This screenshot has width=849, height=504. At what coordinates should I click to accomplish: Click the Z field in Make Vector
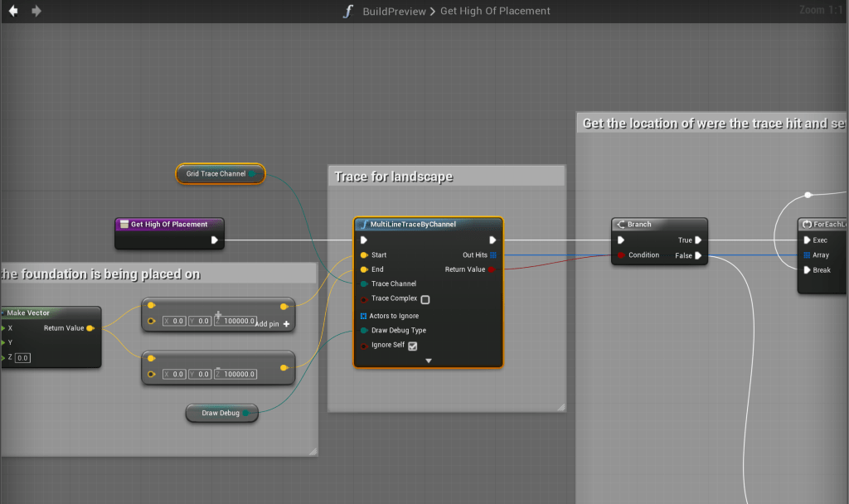(x=22, y=358)
